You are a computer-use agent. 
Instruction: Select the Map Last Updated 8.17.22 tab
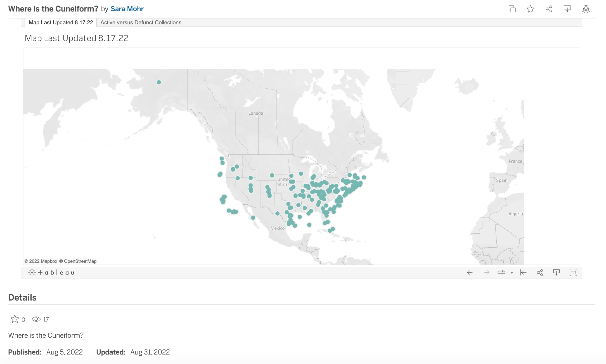tap(61, 22)
